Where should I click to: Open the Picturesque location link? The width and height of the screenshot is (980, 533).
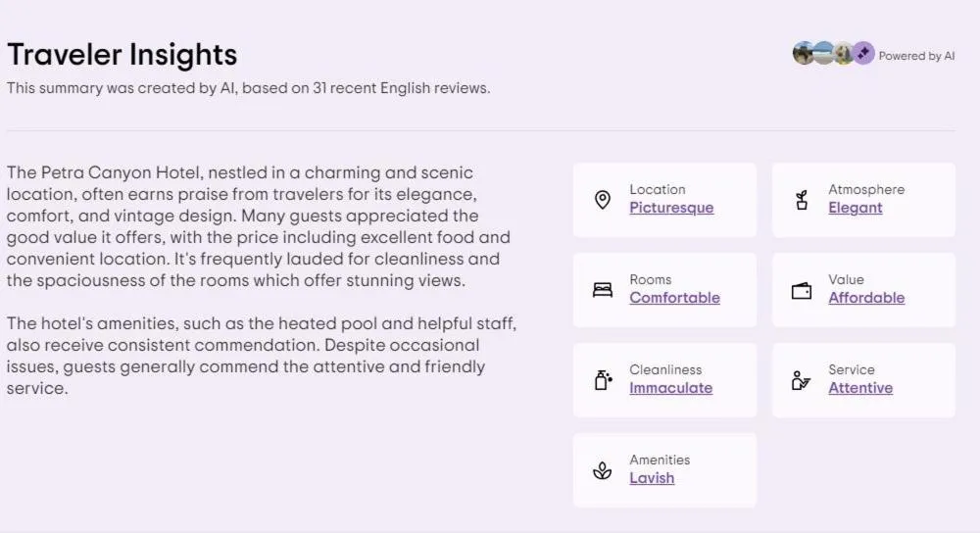[671, 208]
